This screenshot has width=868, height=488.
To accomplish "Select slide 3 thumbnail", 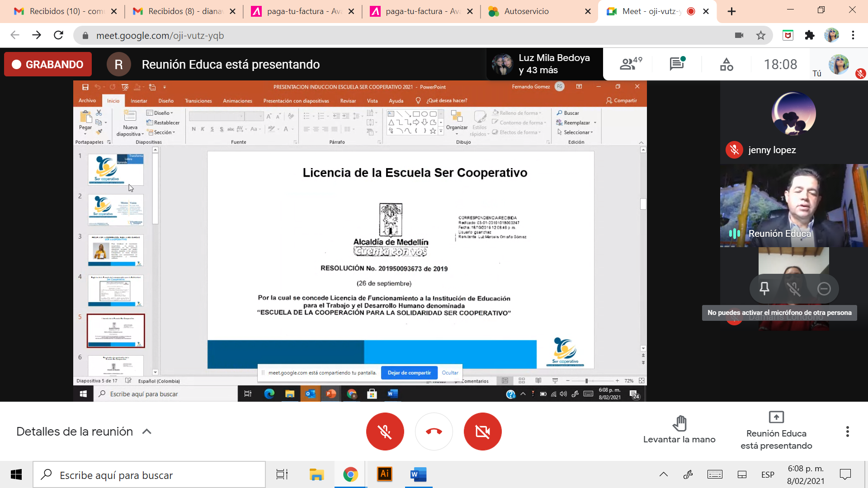I will pos(116,250).
